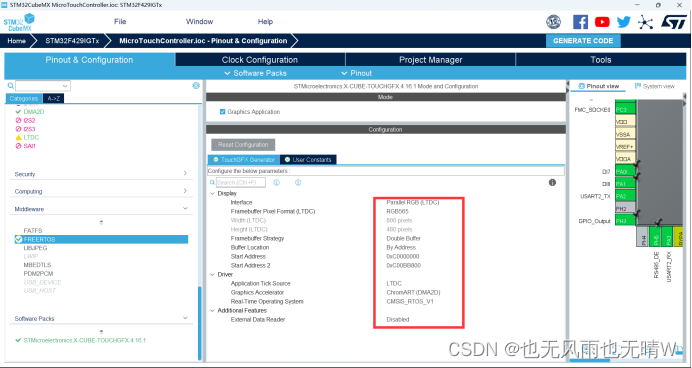Switch to Project Manager tab
This screenshot has height=368, width=692.
coord(431,60)
